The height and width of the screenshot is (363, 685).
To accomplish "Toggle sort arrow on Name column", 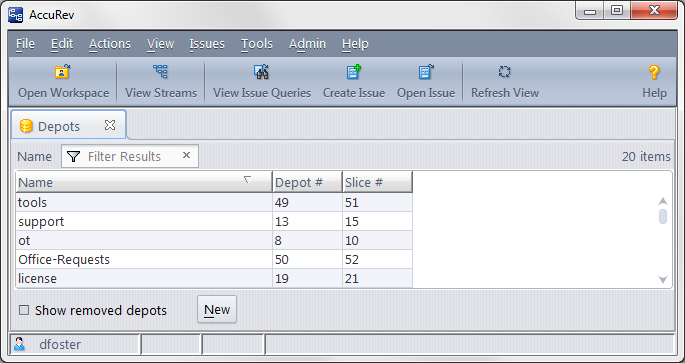I will coord(247,180).
